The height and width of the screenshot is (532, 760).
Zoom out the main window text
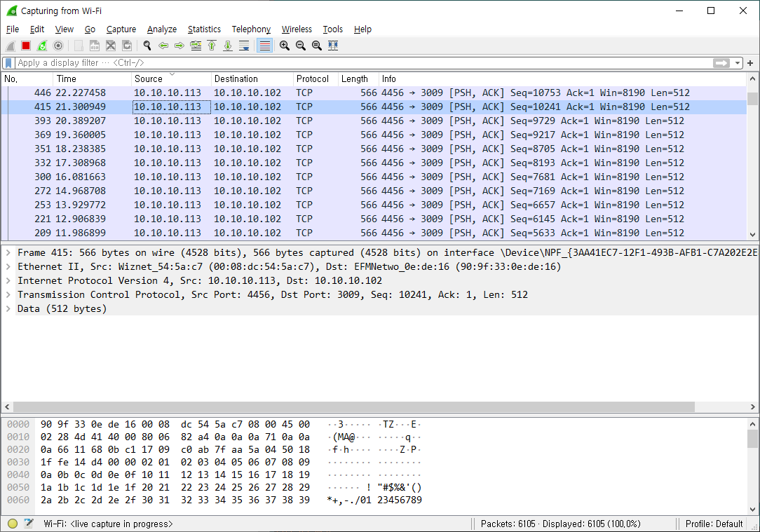coord(301,46)
